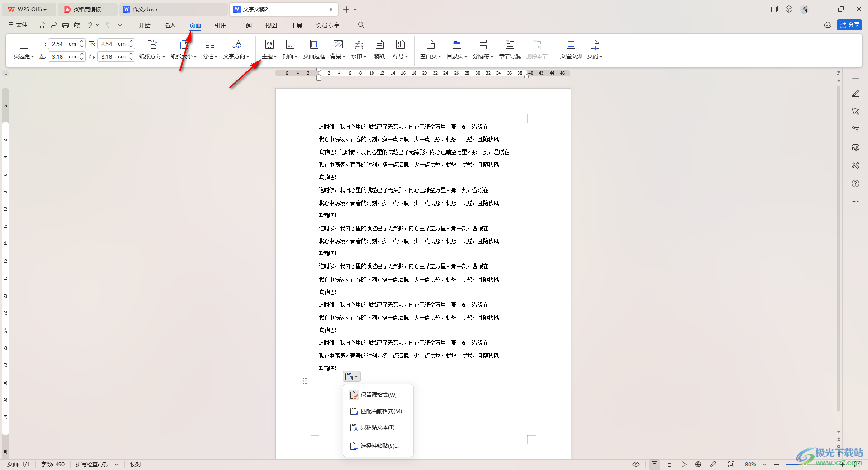This screenshot has height=470, width=868.
Task: Click the search magnifier icon
Action: (x=361, y=25)
